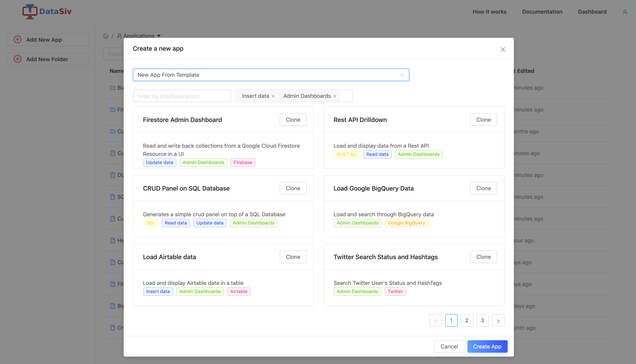Click the Create App button

[x=487, y=346]
